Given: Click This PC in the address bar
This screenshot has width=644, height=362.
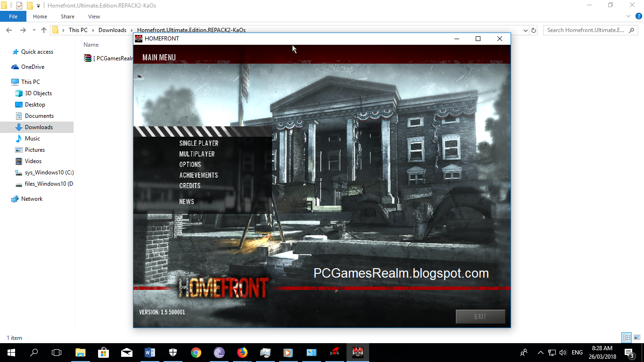Looking at the screenshot, I should click(x=78, y=30).
